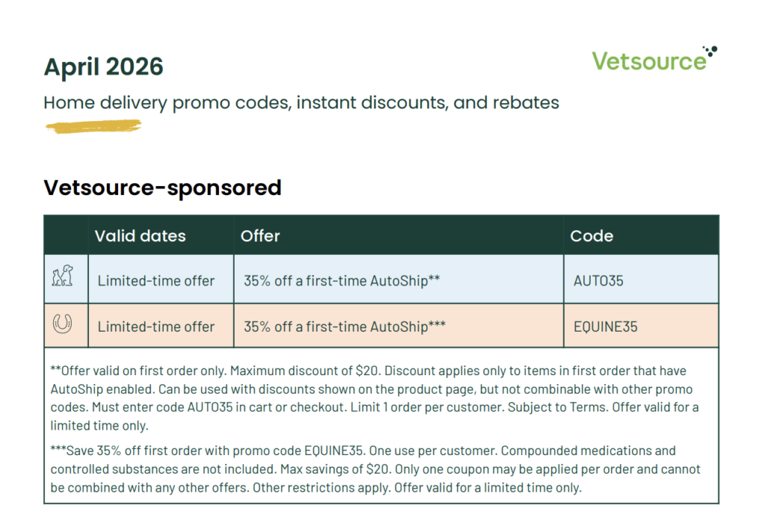Click the horseshoe equine icon
Viewport: 765px width, 532px height.
[63, 324]
